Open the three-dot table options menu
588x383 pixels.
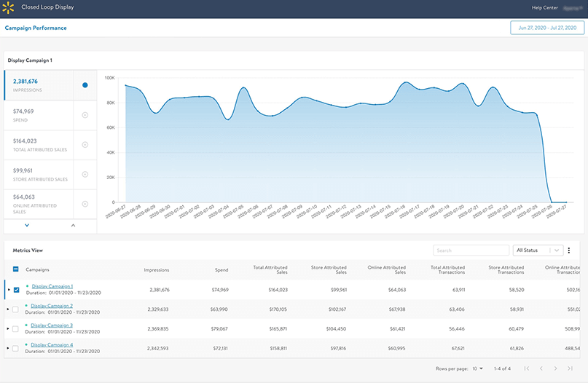pyautogui.click(x=568, y=250)
